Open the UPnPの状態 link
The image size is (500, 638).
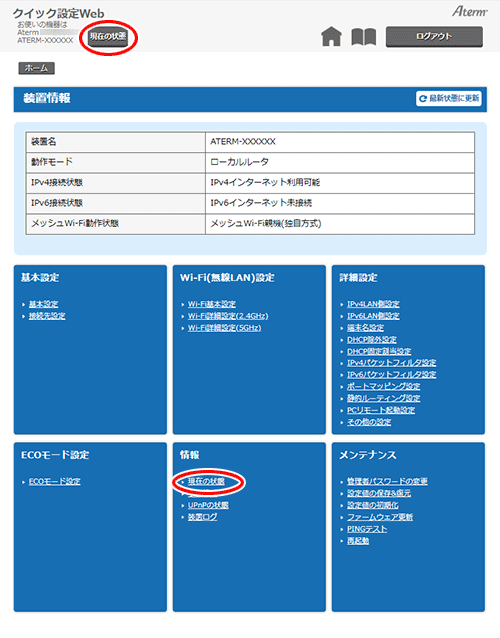tap(208, 505)
